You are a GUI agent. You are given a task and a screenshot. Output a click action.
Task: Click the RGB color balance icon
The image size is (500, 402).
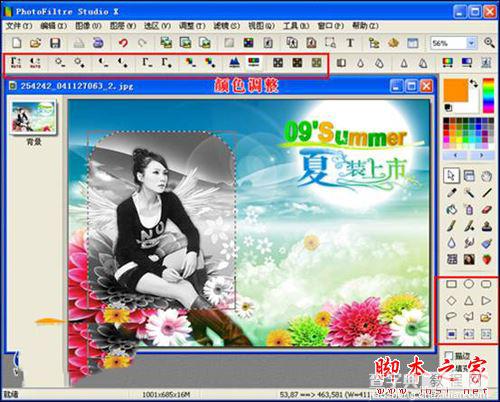click(x=254, y=62)
